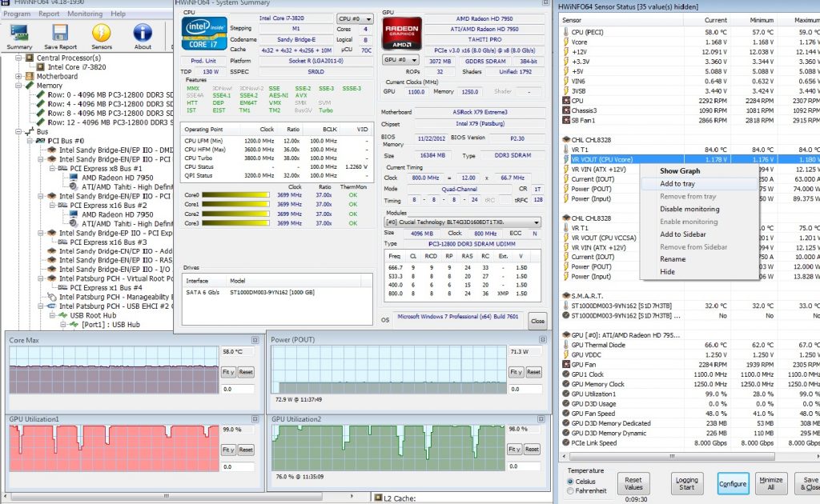Click the Core0 usage bar
The width and height of the screenshot is (820, 504).
(236, 195)
